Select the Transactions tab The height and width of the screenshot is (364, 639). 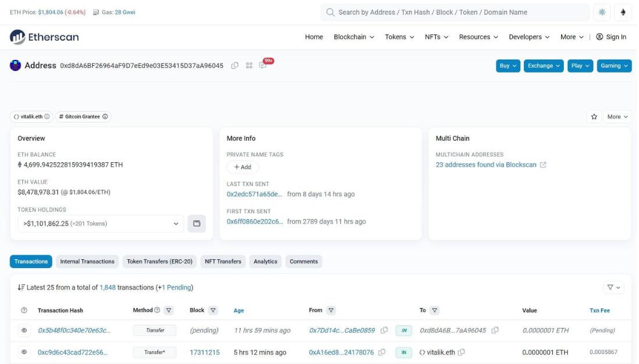pyautogui.click(x=31, y=262)
